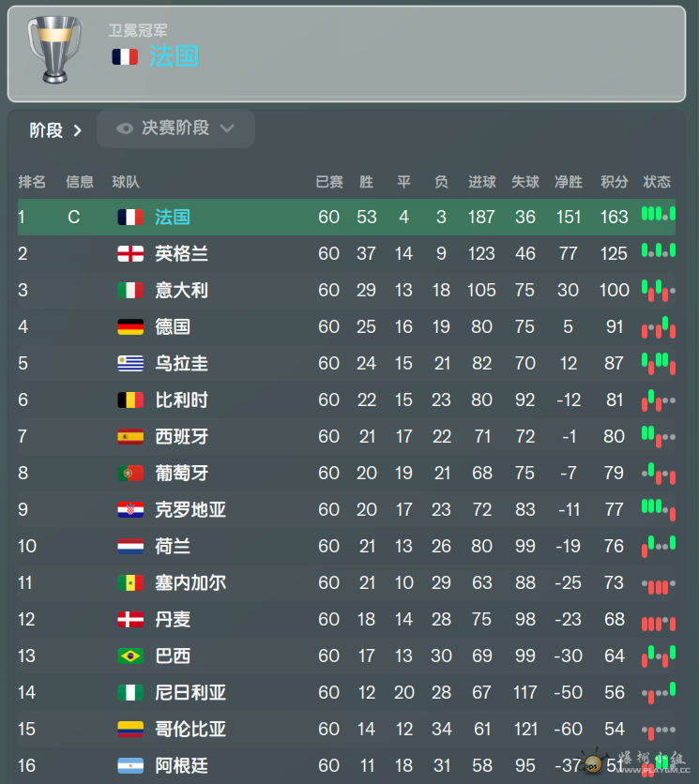Click France flag in champion banner
Viewport: 699px width, 784px height.
(x=125, y=57)
